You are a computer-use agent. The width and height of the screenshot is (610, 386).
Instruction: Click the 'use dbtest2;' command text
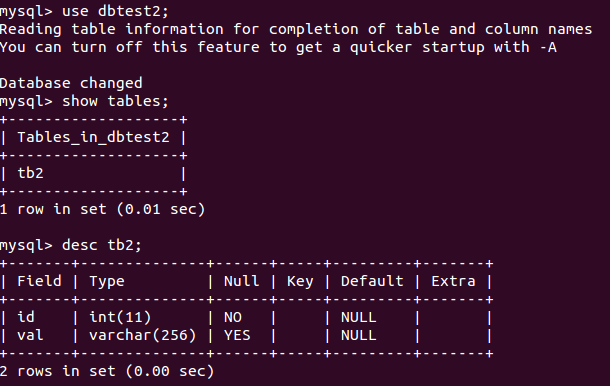(116, 11)
